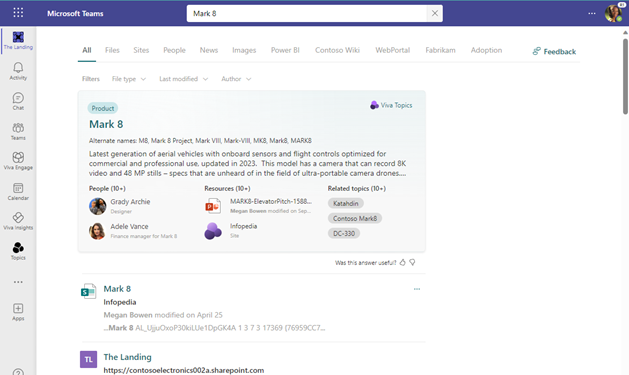
Task: Open Chat in the left rail
Action: (18, 101)
